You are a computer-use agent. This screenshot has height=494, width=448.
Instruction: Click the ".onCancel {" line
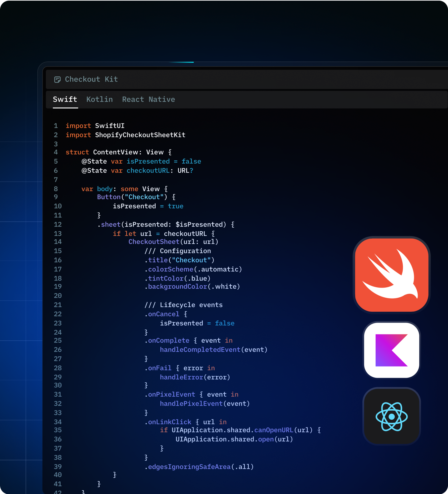166,314
